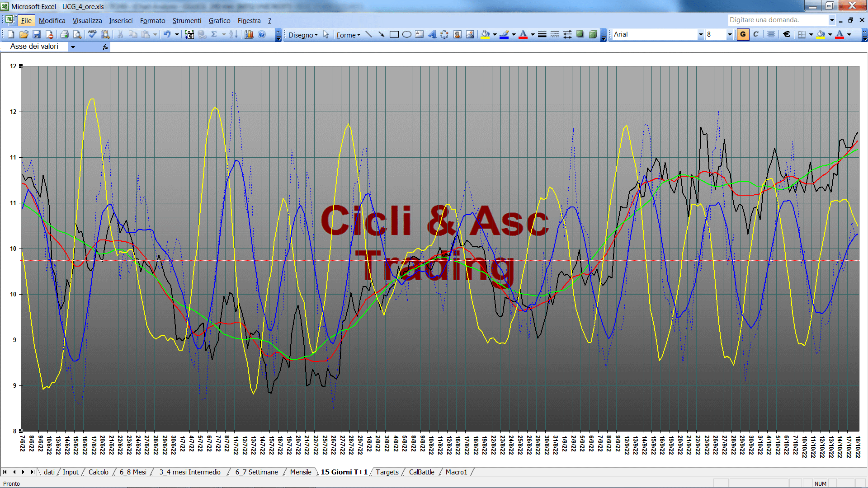Create a new workbook with the New icon
The image size is (868, 488).
pos(11,34)
